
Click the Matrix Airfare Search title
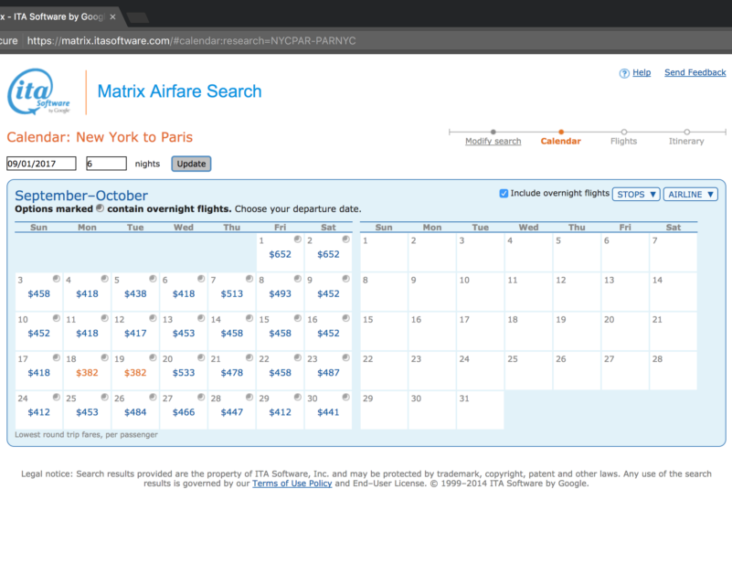[179, 92]
